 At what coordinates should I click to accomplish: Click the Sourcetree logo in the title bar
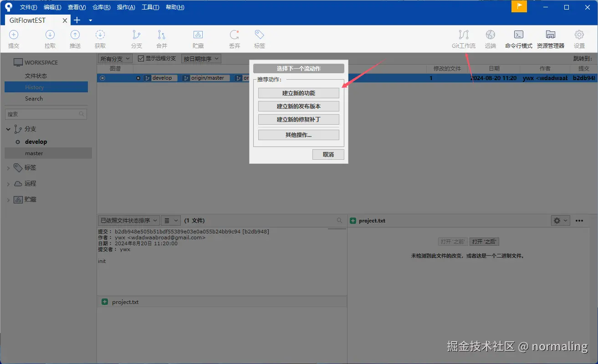[x=8, y=7]
